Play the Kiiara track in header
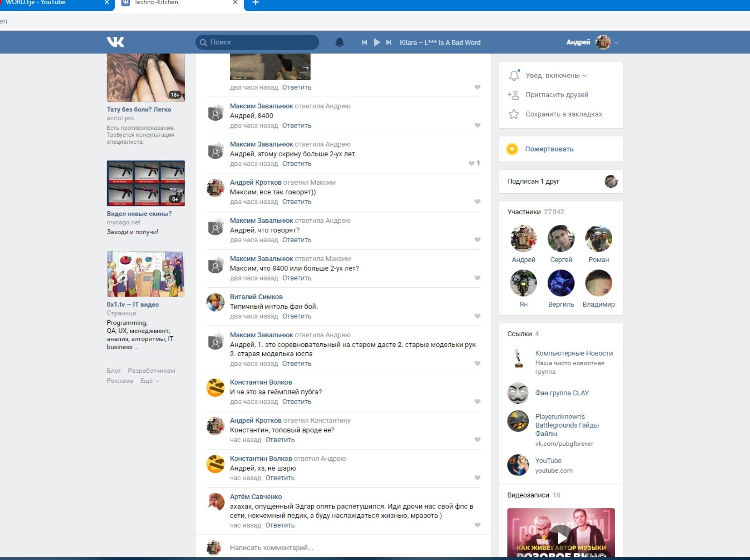The image size is (750, 560). pyautogui.click(x=377, y=42)
